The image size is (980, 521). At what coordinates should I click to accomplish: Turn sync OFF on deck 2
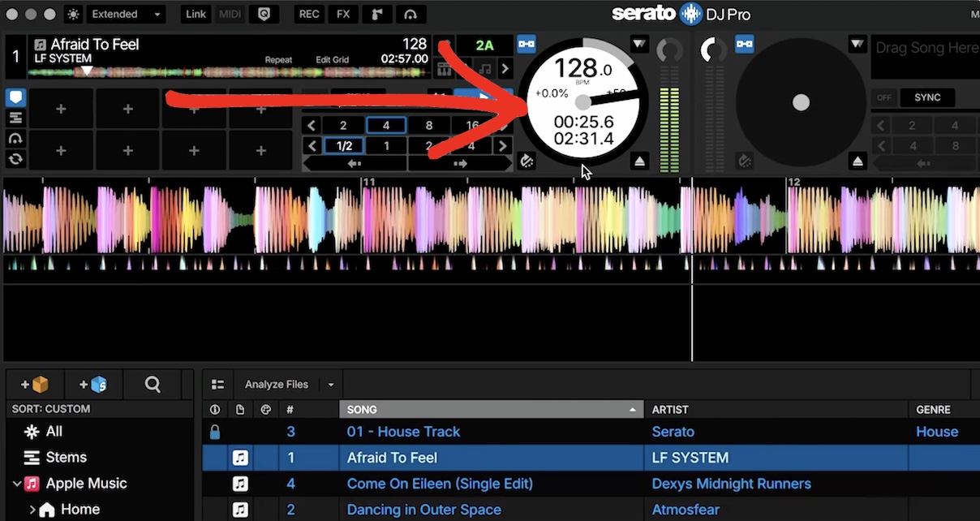[883, 97]
